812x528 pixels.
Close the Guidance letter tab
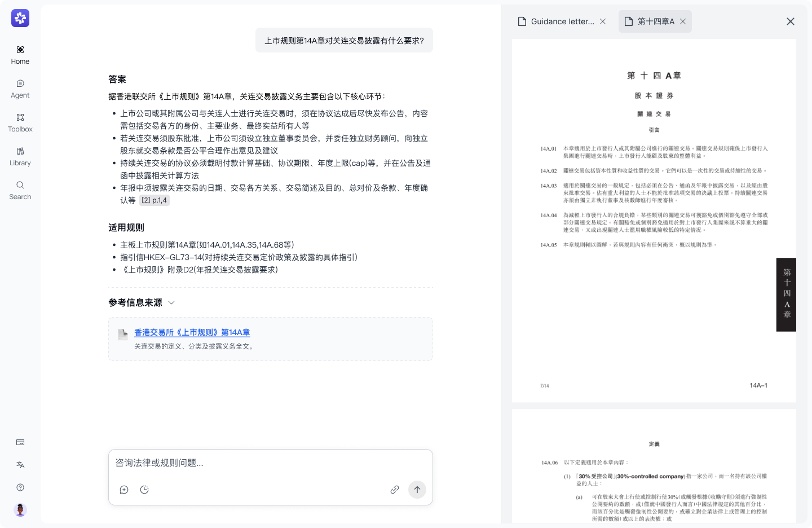[x=603, y=21]
